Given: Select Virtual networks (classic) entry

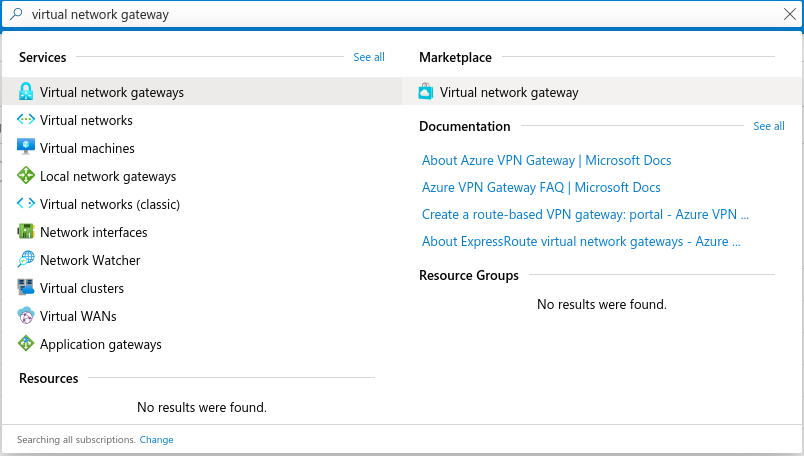Looking at the screenshot, I should point(202,204).
